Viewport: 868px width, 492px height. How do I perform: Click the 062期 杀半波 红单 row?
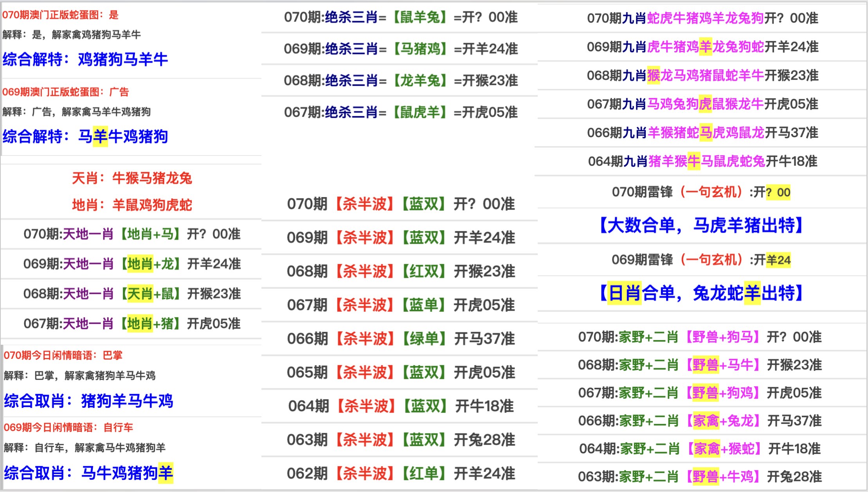coord(400,474)
